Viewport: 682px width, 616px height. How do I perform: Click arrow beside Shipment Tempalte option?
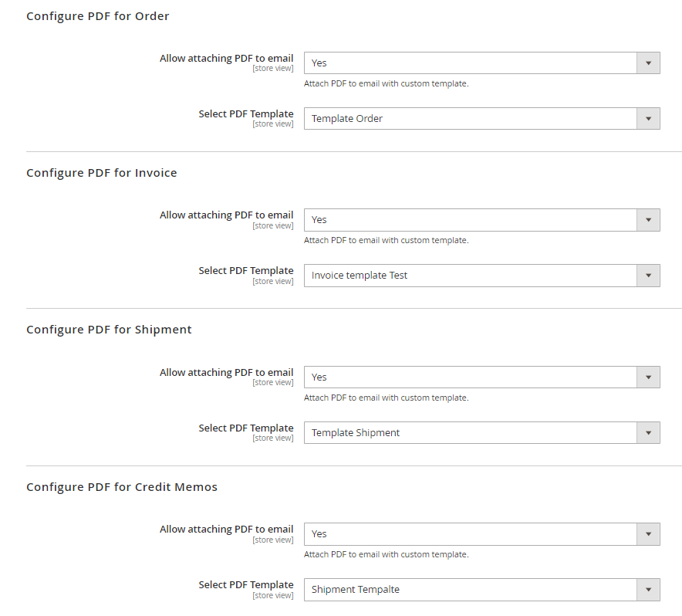pos(648,590)
